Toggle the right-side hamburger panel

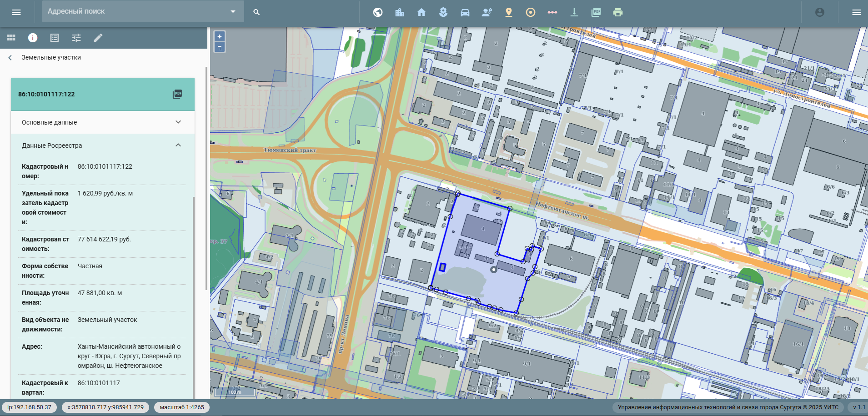tap(856, 12)
